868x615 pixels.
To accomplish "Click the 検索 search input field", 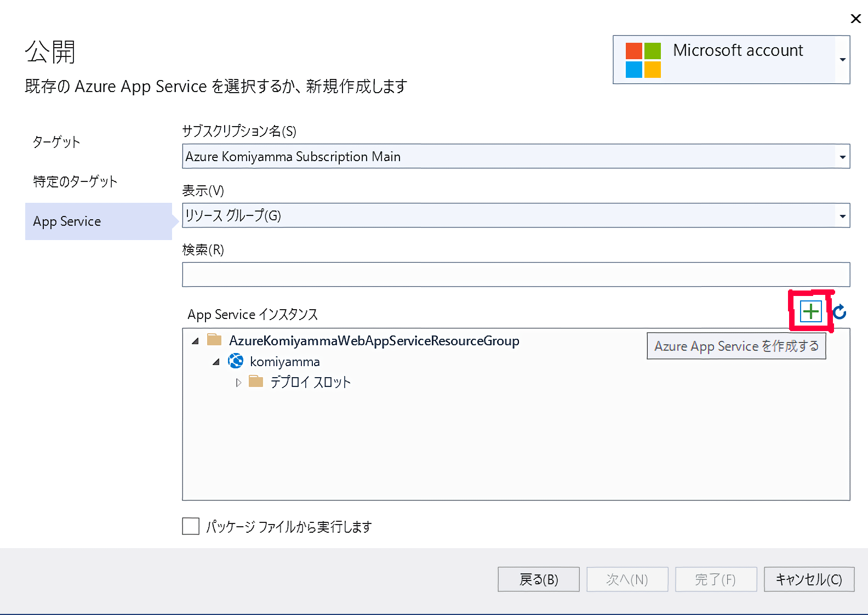I will pos(515,275).
